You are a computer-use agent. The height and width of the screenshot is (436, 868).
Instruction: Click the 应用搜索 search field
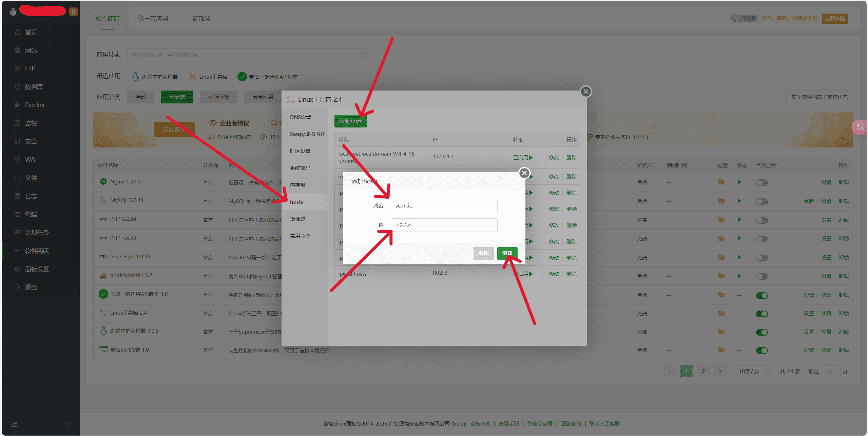[x=250, y=55]
